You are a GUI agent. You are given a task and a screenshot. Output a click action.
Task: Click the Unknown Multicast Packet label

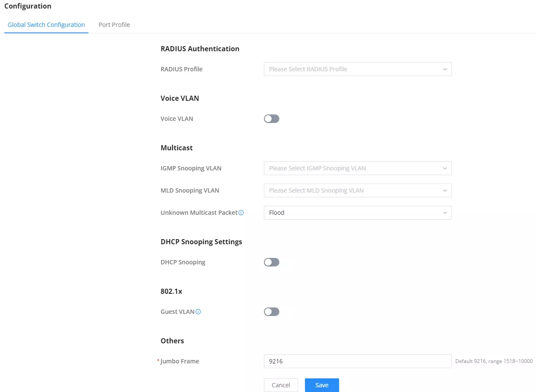tap(199, 213)
